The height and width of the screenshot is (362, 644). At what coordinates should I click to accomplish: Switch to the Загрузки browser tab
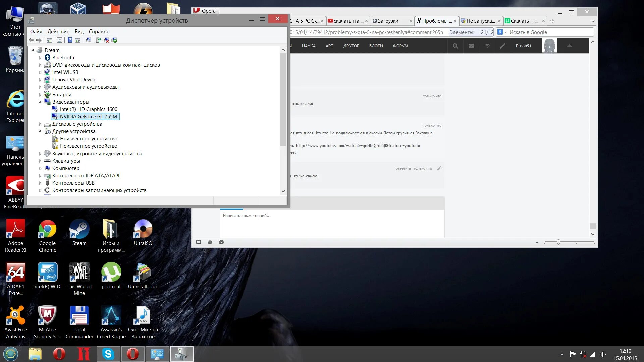pos(388,21)
